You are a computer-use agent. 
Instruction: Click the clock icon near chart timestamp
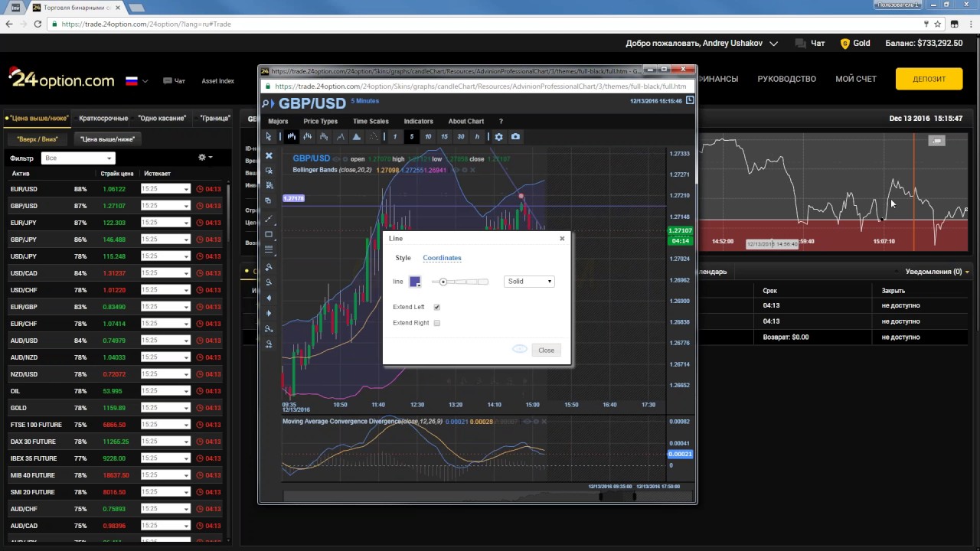coord(690,100)
